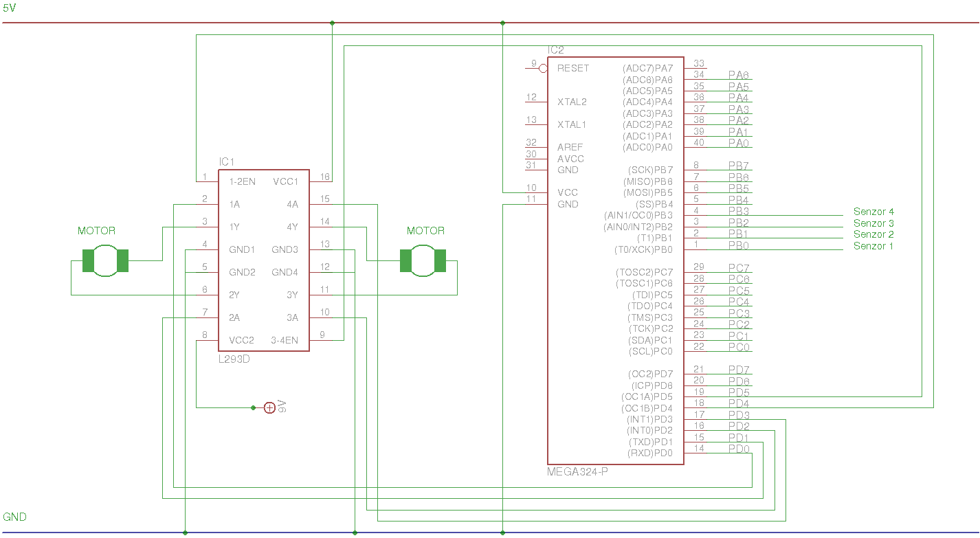Click pin number 40 beside (ADC0)PA0

point(699,142)
